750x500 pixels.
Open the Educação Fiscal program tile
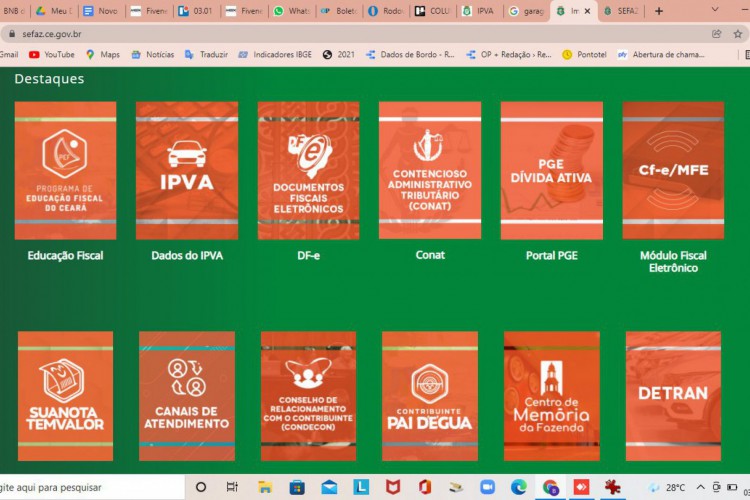pos(65,170)
